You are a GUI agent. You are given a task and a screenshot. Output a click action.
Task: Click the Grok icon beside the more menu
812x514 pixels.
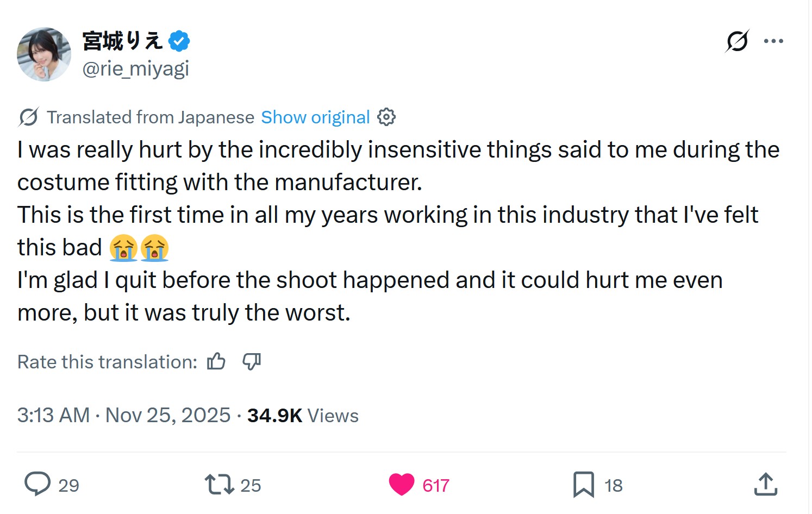pos(737,41)
